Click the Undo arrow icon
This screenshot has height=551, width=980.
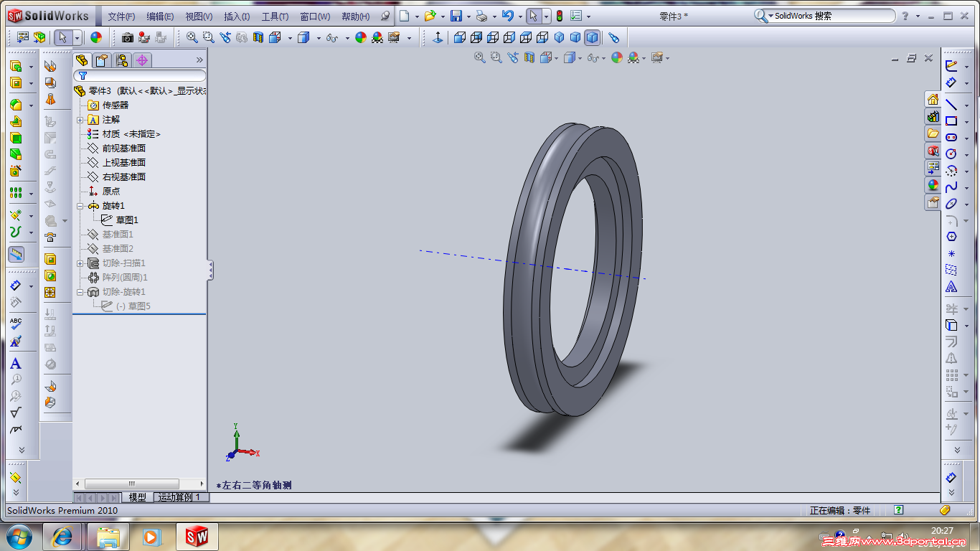[507, 16]
